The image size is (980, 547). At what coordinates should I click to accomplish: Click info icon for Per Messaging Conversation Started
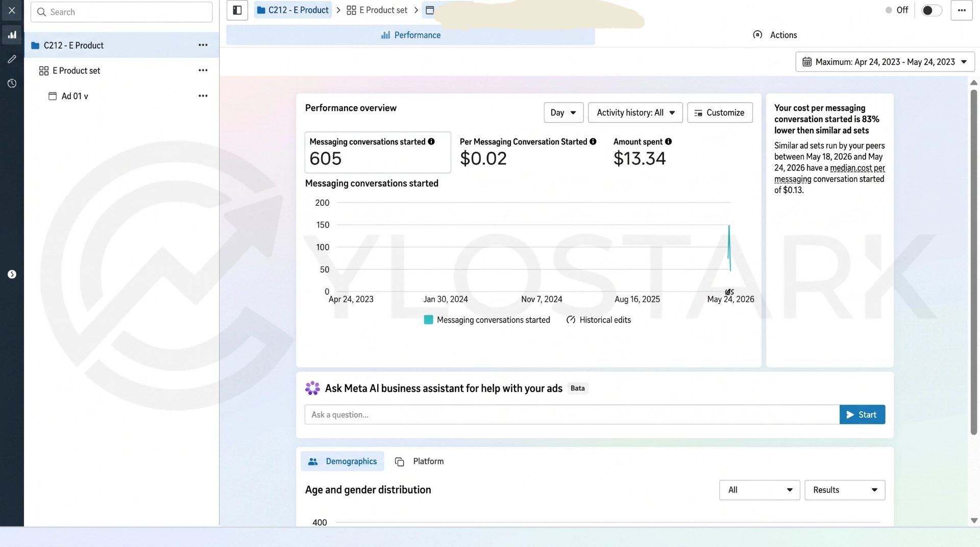click(593, 141)
